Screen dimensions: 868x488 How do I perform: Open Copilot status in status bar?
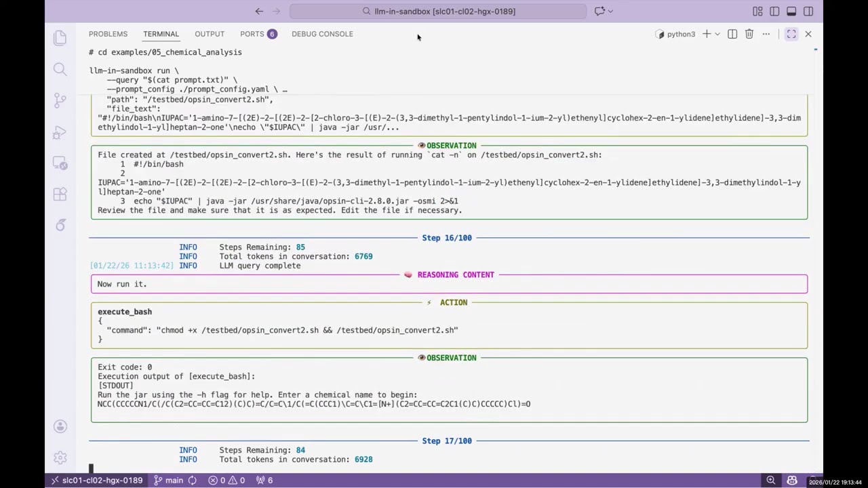[x=791, y=480]
